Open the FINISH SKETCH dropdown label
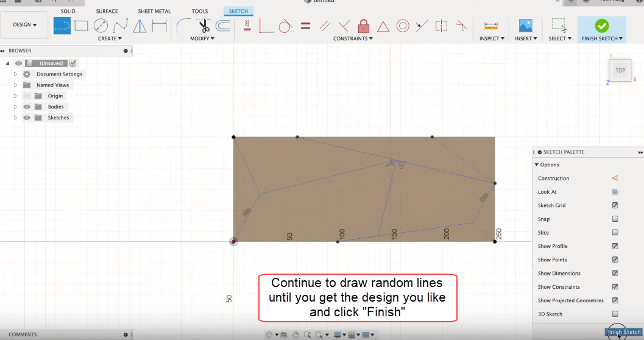 tap(602, 38)
